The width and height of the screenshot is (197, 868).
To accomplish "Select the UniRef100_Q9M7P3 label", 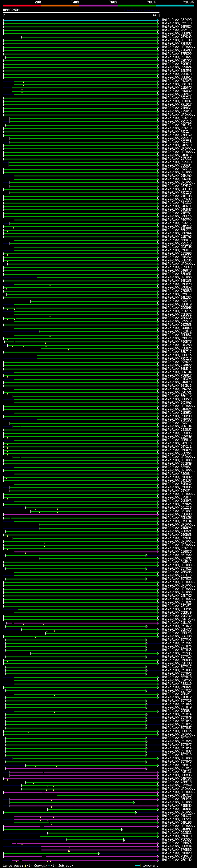I will coord(177,61).
